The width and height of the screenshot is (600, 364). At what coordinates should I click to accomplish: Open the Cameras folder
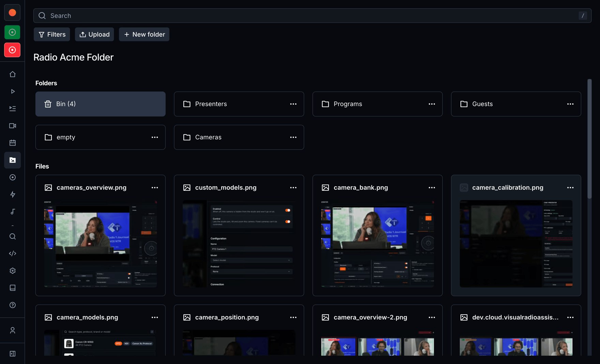pyautogui.click(x=239, y=137)
